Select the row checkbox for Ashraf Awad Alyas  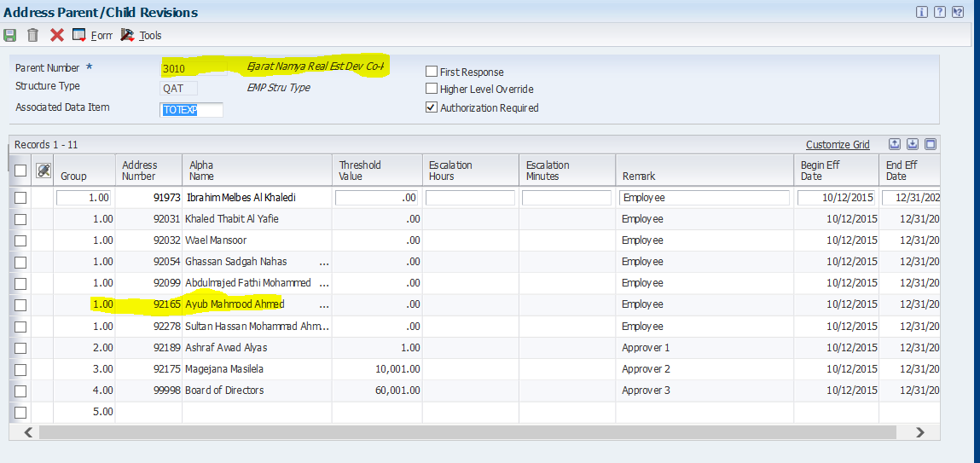[20, 348]
